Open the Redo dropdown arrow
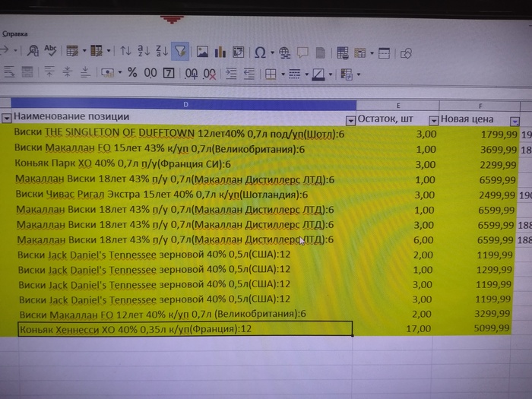This screenshot has height=399, width=532. pyautogui.click(x=16, y=50)
